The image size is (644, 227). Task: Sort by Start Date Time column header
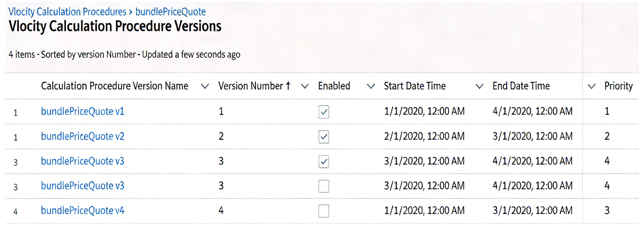415,86
